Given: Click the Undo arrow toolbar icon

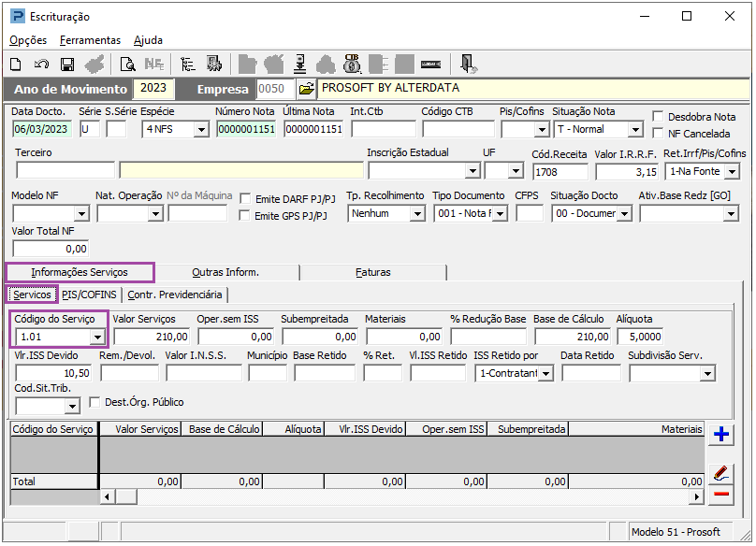Looking at the screenshot, I should [41, 65].
